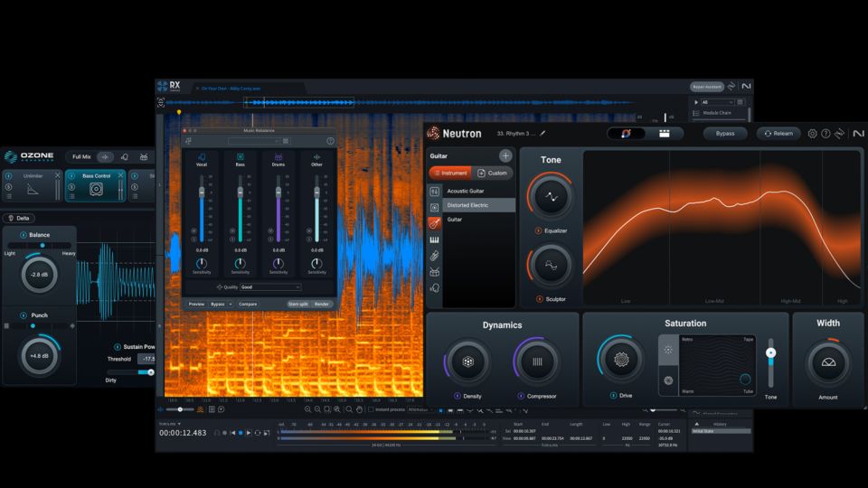The width and height of the screenshot is (868, 488).
Task: Toggle the Bass Control module power button
Action: (71, 176)
